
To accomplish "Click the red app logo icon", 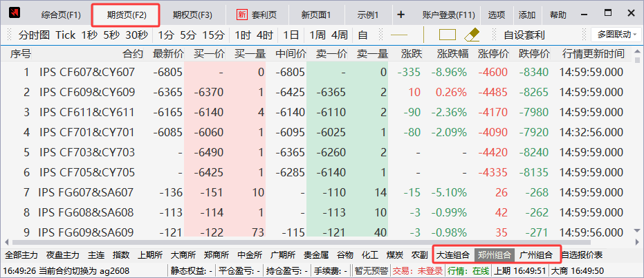I will pyautogui.click(x=15, y=13).
